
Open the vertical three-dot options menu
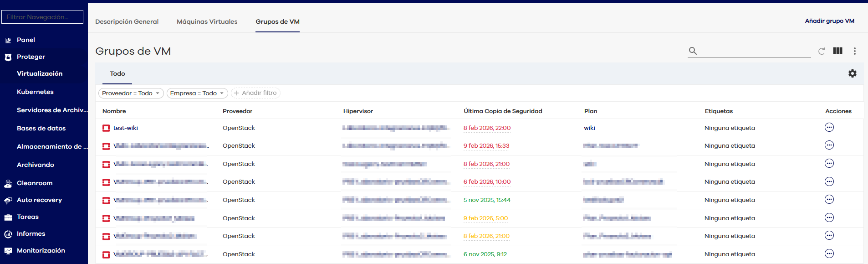(854, 51)
